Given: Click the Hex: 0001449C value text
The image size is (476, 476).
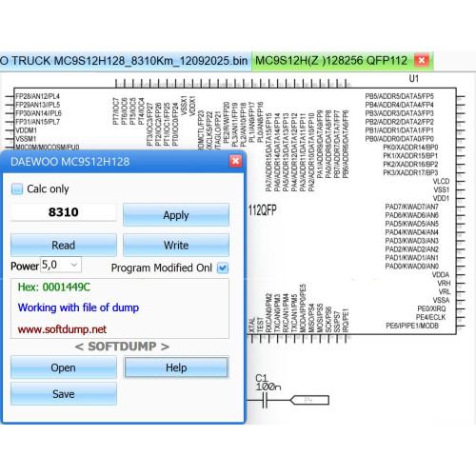Looking at the screenshot, I should (54, 288).
